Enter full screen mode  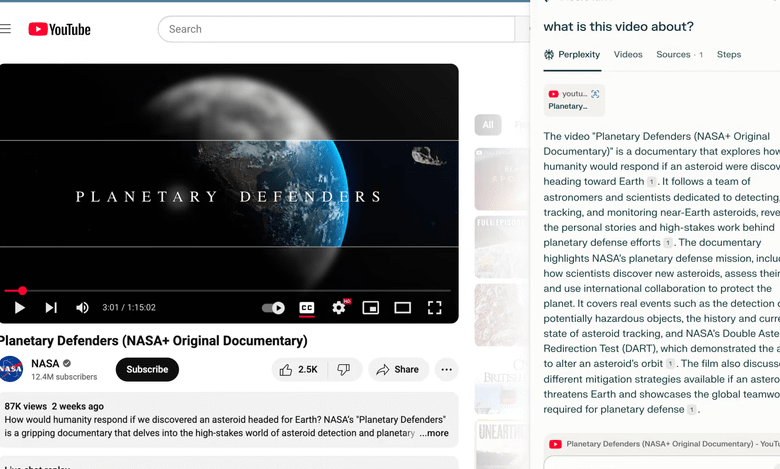pyautogui.click(x=435, y=308)
